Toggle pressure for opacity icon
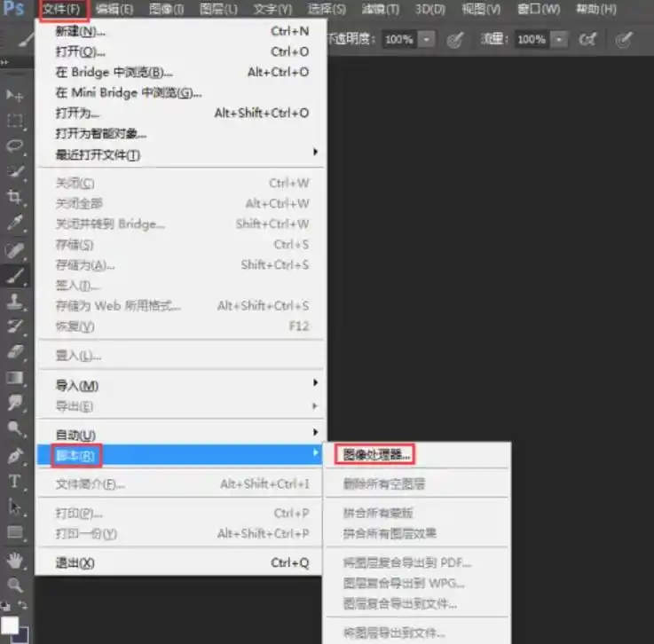 click(455, 40)
